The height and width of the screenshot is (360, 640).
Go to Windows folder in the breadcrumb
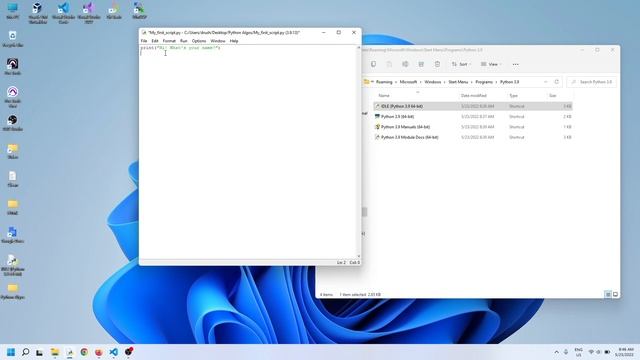tap(433, 82)
